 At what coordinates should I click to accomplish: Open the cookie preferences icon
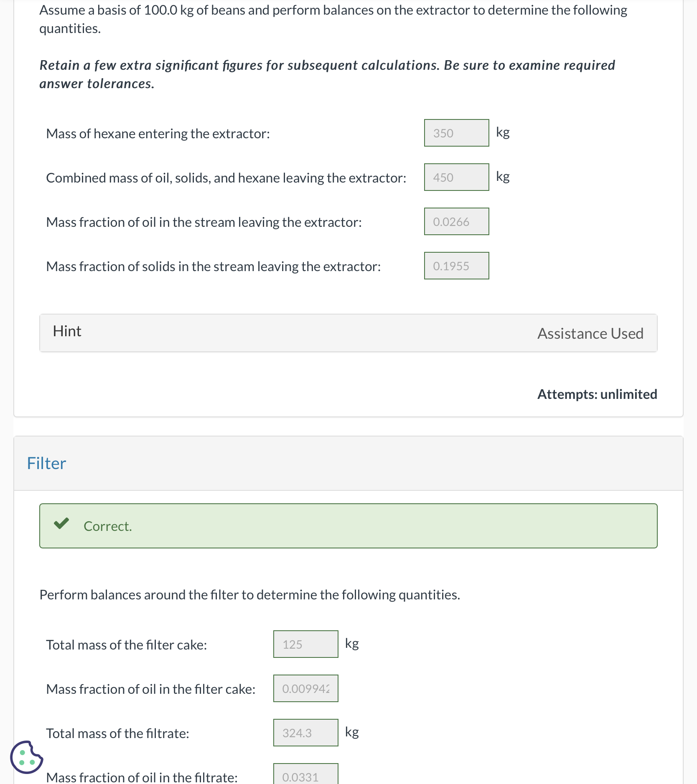tap(26, 757)
